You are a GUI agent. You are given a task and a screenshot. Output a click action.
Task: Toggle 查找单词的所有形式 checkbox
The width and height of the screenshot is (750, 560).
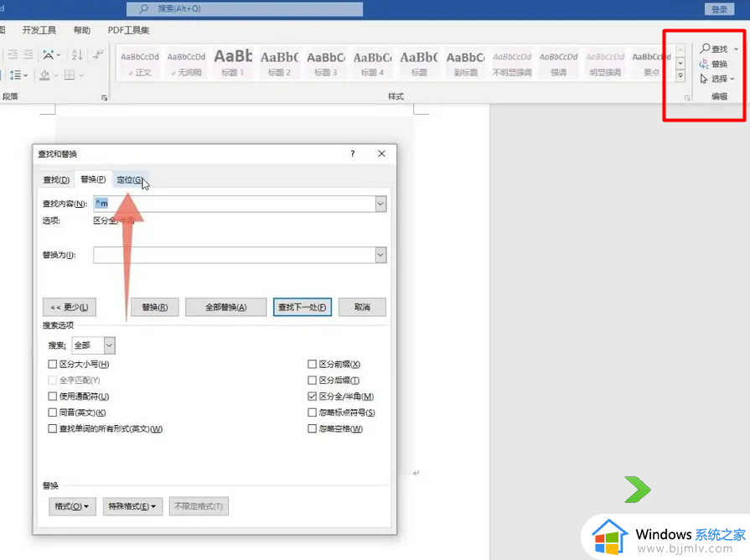click(x=53, y=429)
